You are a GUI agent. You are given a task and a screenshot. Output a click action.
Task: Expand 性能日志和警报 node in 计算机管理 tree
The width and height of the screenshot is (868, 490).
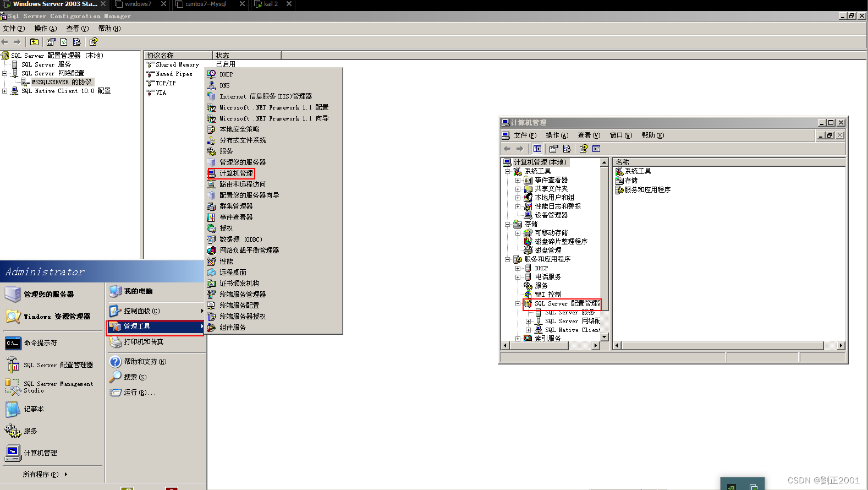click(518, 206)
